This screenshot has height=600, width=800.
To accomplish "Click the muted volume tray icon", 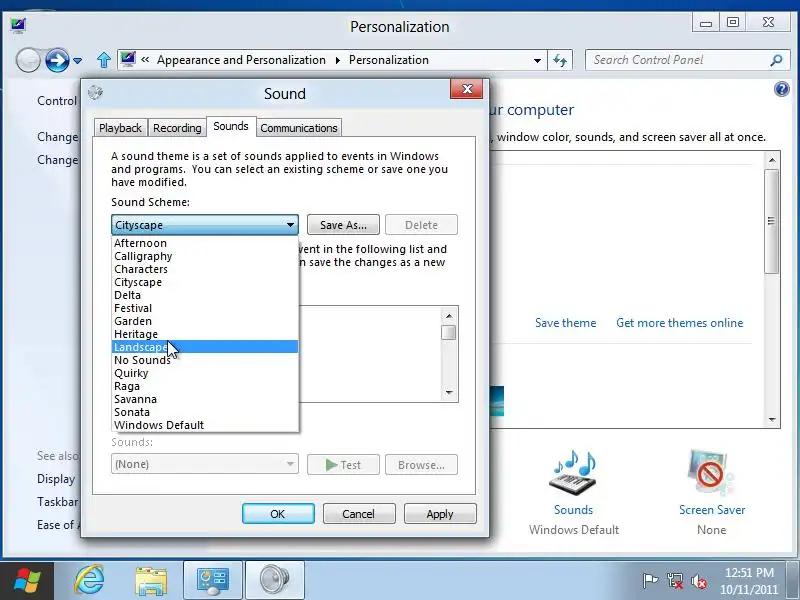I will coord(699,581).
